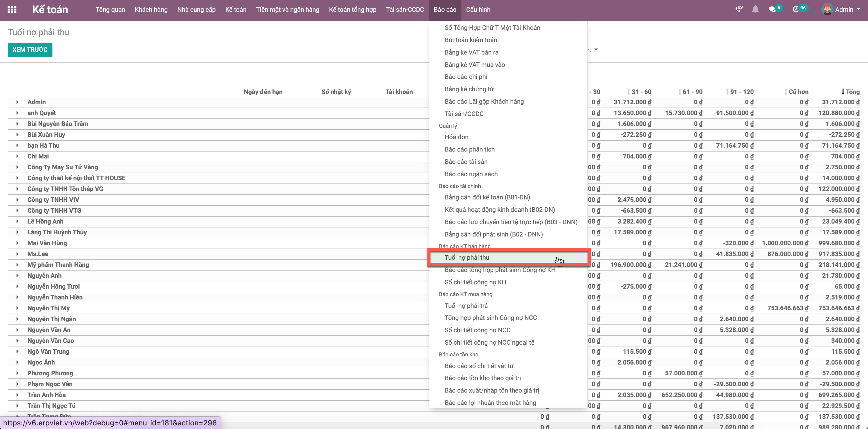Click the XEM TRƯỚC button
Image resolution: width=868 pixels, height=429 pixels.
(30, 50)
